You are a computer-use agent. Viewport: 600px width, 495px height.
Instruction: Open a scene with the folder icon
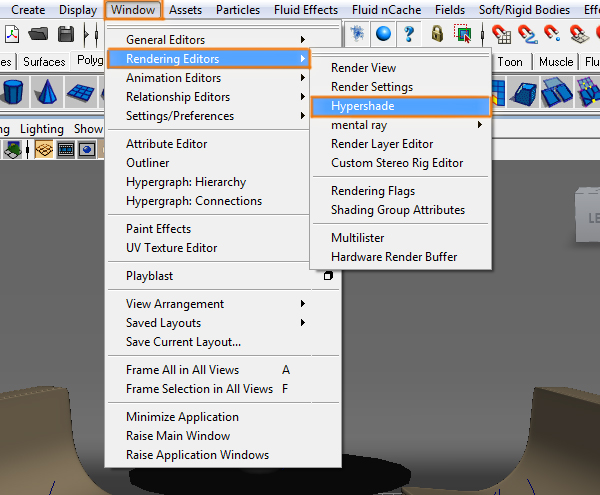click(38, 34)
